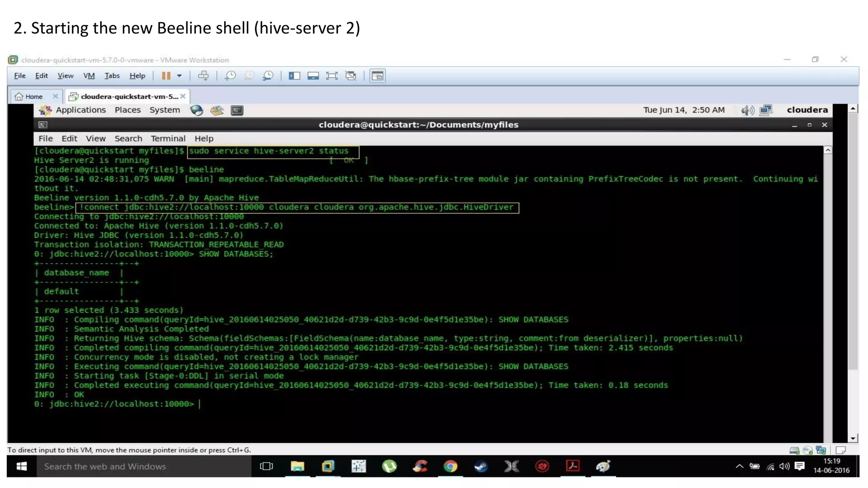Click the GNOME panel date and time
The width and height of the screenshot is (868, 488).
pos(684,110)
